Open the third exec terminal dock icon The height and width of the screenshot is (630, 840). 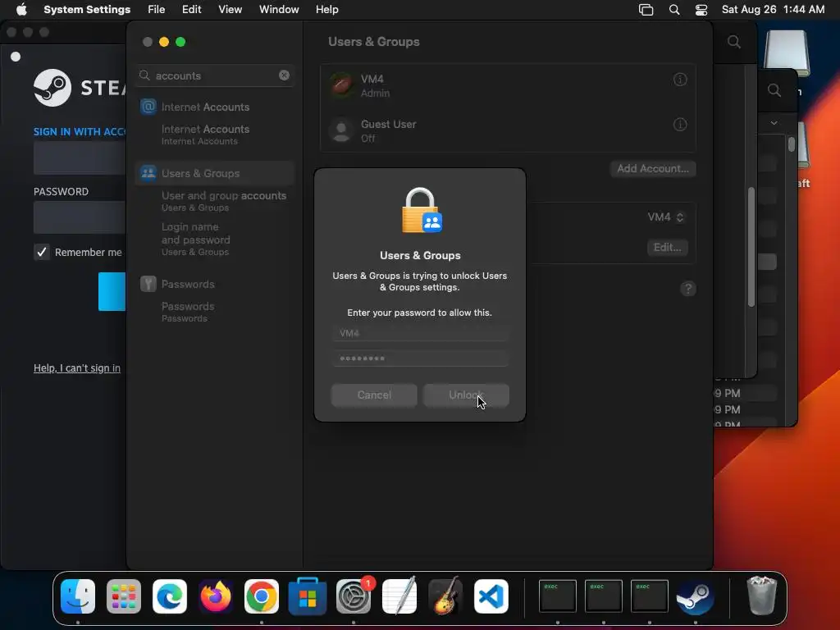pos(650,596)
